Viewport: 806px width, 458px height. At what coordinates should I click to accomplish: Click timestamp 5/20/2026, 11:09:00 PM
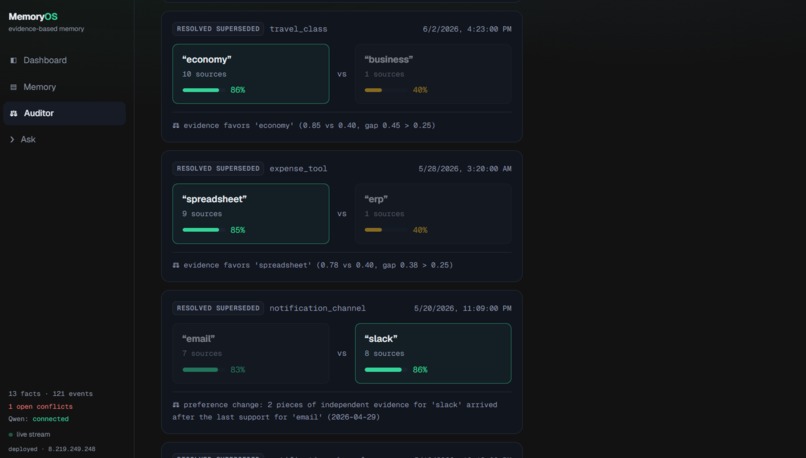click(463, 308)
